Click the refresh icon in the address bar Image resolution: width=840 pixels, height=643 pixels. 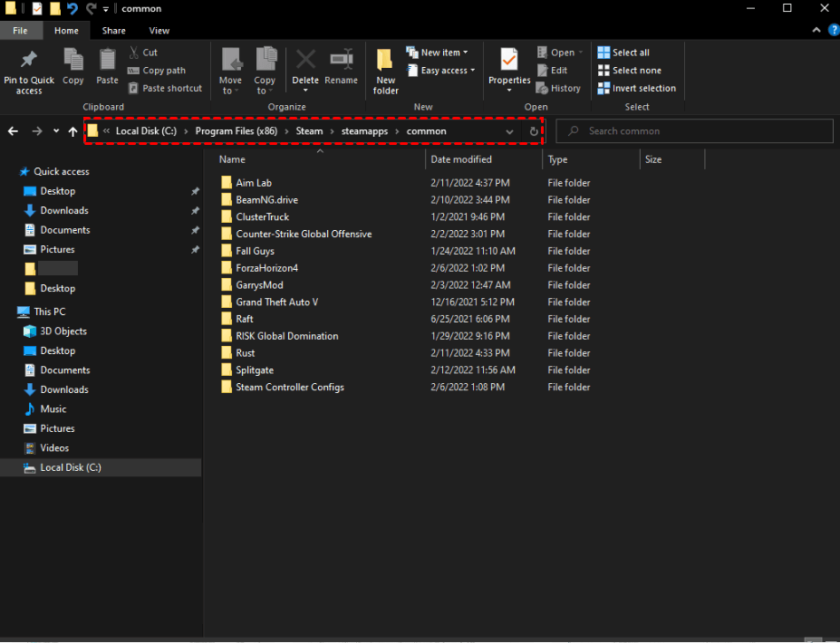(534, 131)
